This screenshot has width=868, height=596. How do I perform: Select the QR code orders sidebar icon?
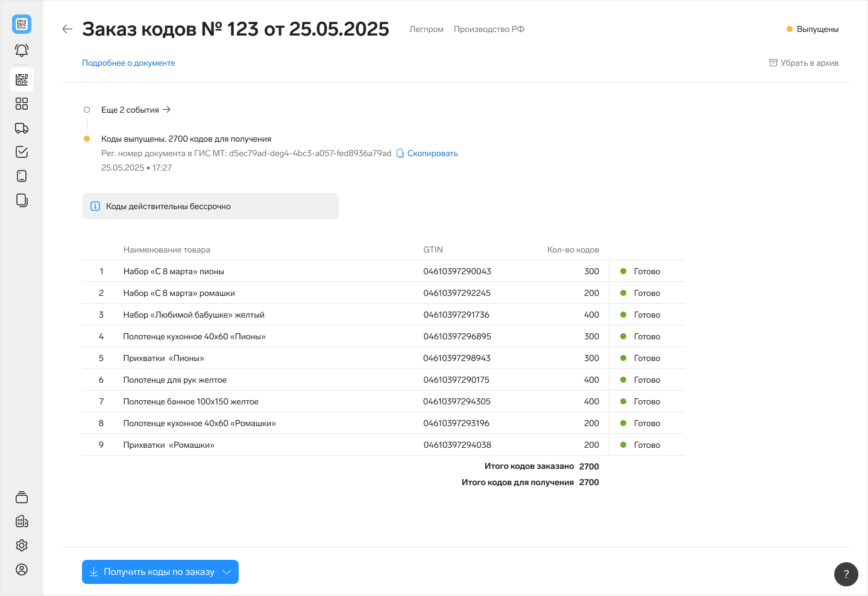(x=22, y=80)
